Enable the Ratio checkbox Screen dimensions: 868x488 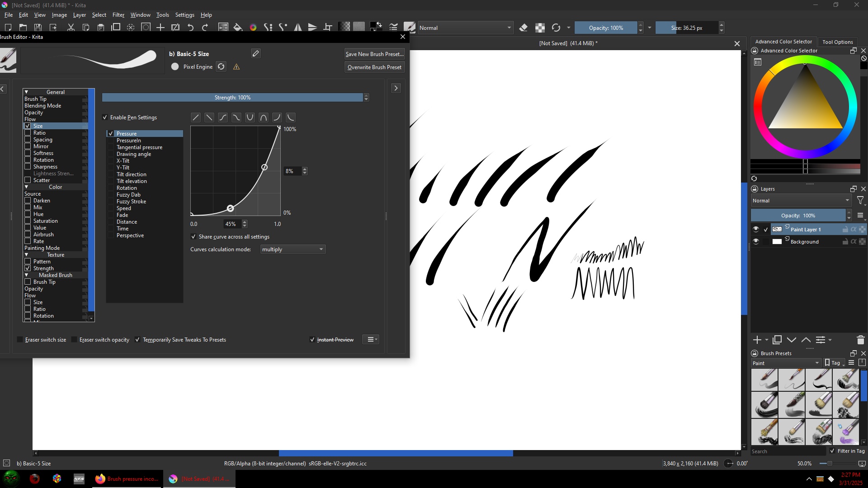tap(28, 133)
